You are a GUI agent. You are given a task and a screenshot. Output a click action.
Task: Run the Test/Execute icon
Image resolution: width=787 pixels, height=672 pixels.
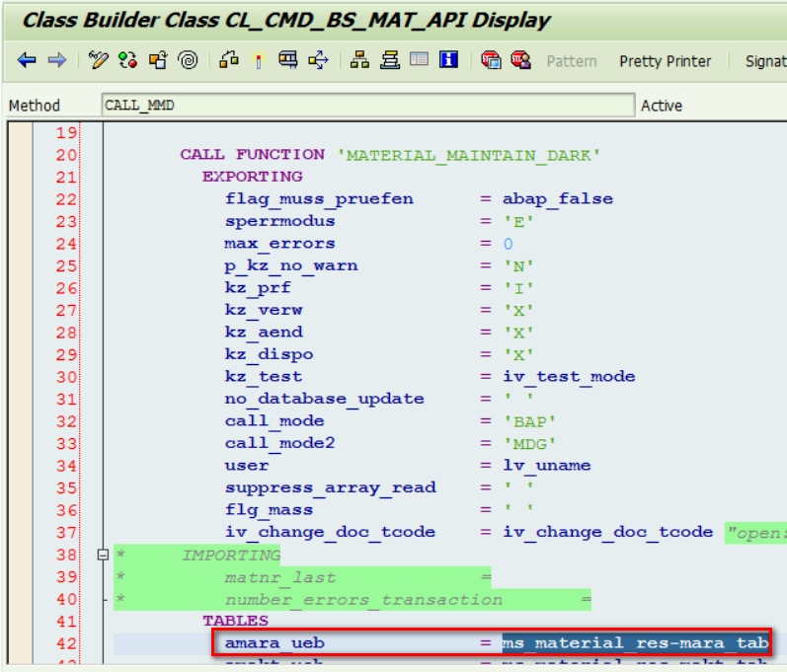[288, 60]
